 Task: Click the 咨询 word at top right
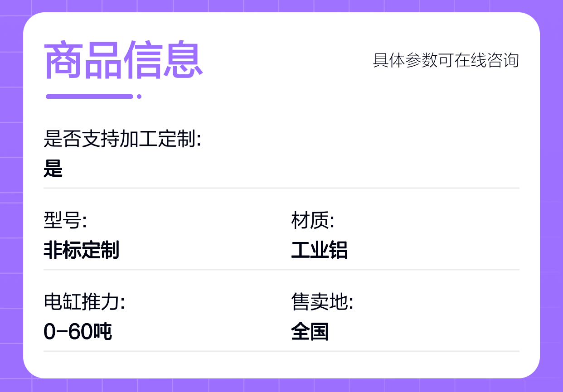pos(503,60)
